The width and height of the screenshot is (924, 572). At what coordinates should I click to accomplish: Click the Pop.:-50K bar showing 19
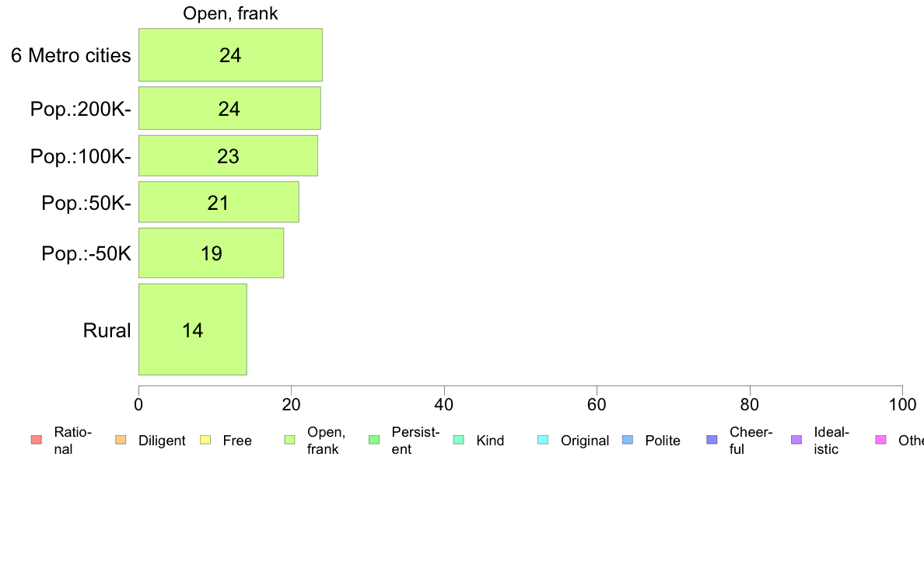211,253
